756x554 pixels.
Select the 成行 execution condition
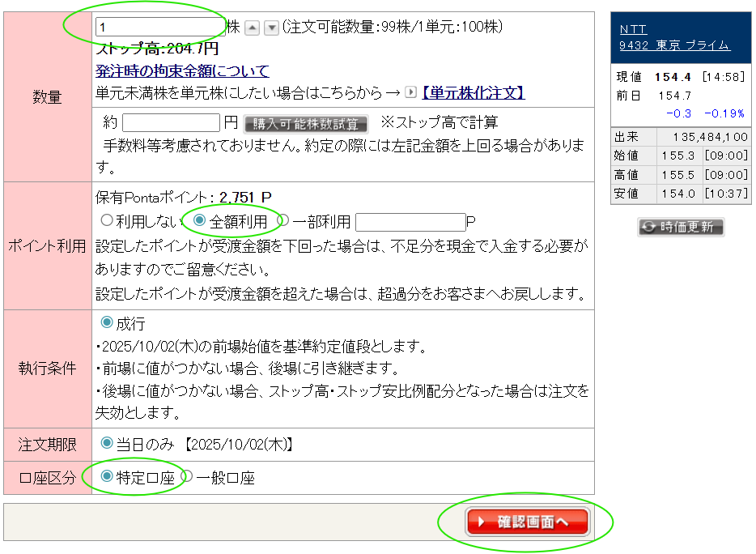[x=106, y=323]
